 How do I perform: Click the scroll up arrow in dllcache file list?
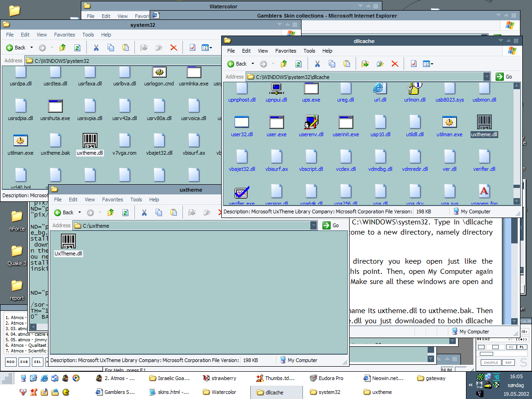517,85
